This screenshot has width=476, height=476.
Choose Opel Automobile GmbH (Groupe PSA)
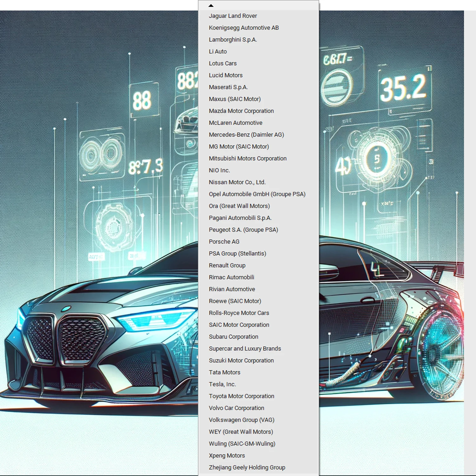click(x=257, y=194)
